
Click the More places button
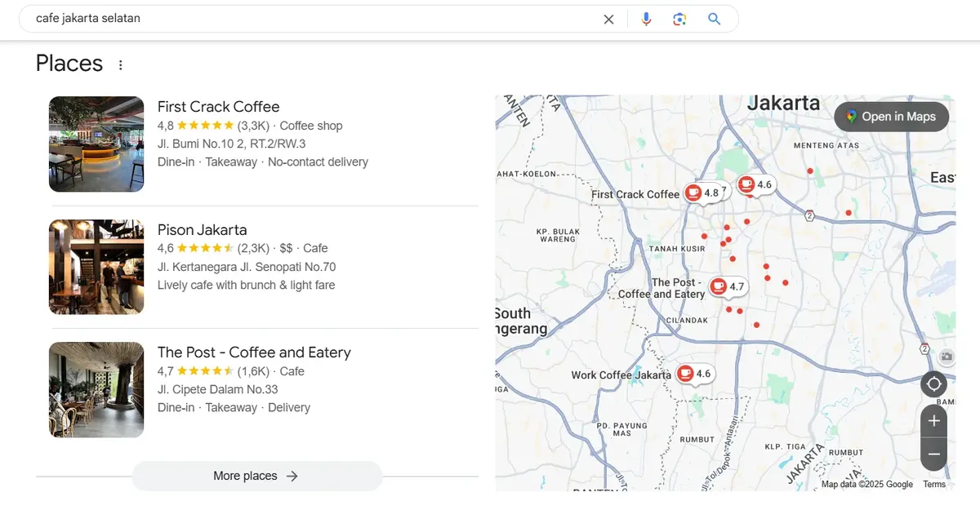(x=256, y=476)
